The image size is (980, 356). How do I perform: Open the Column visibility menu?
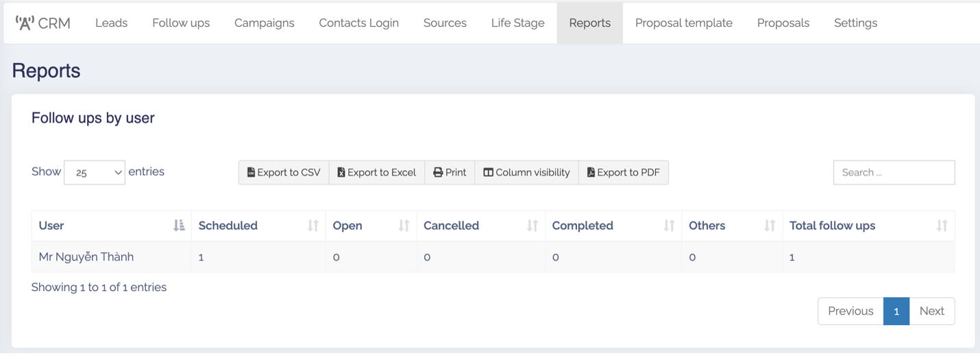click(x=526, y=173)
